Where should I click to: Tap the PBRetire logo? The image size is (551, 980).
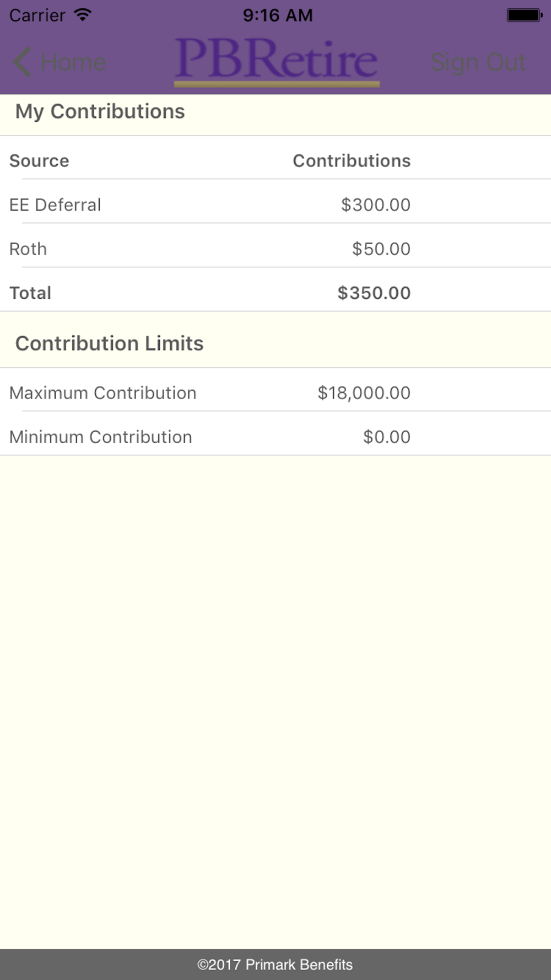277,62
